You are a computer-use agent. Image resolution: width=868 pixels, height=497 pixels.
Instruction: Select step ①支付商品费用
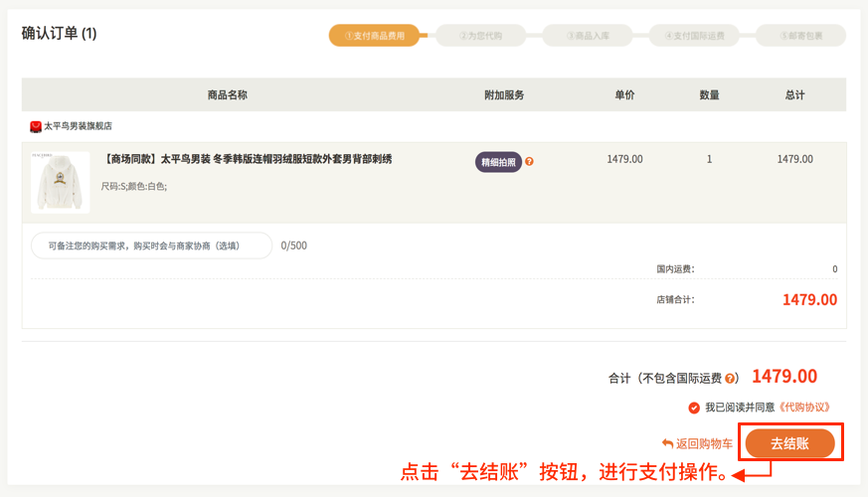pos(374,36)
